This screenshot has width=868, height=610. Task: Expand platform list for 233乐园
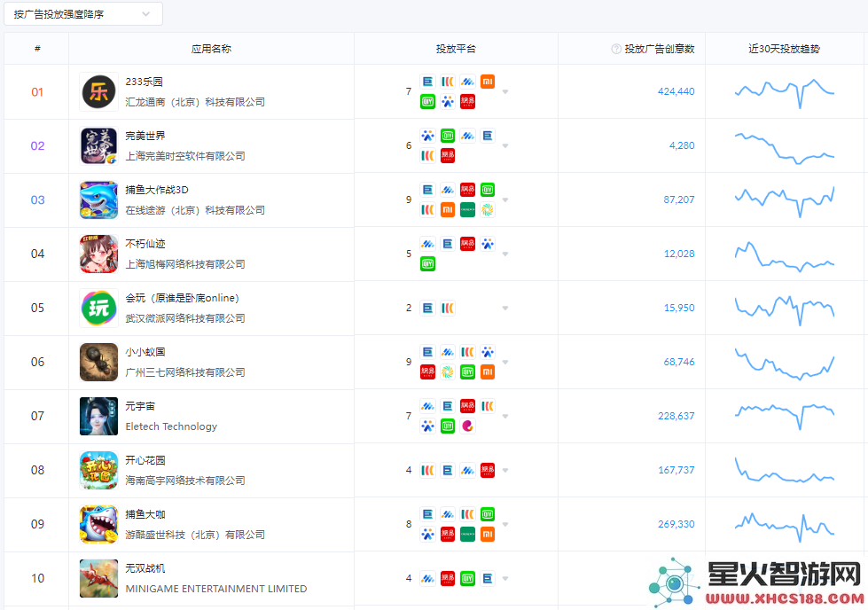point(504,92)
